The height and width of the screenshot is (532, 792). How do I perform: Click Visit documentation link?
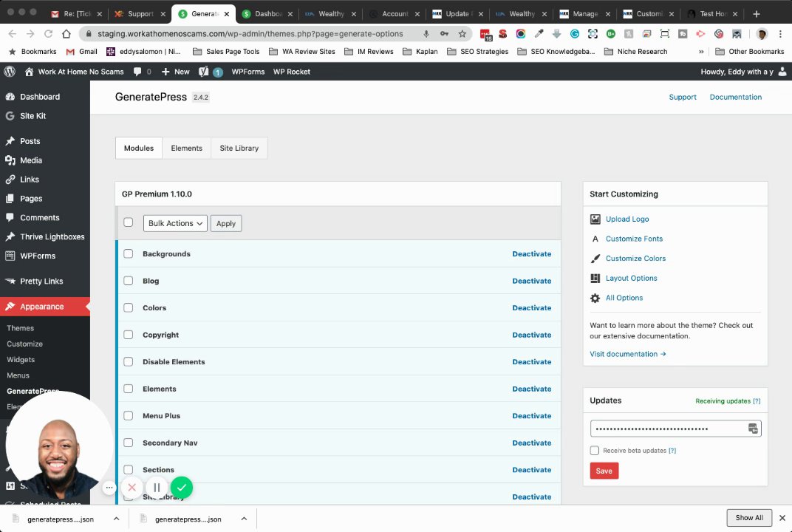[x=628, y=354]
